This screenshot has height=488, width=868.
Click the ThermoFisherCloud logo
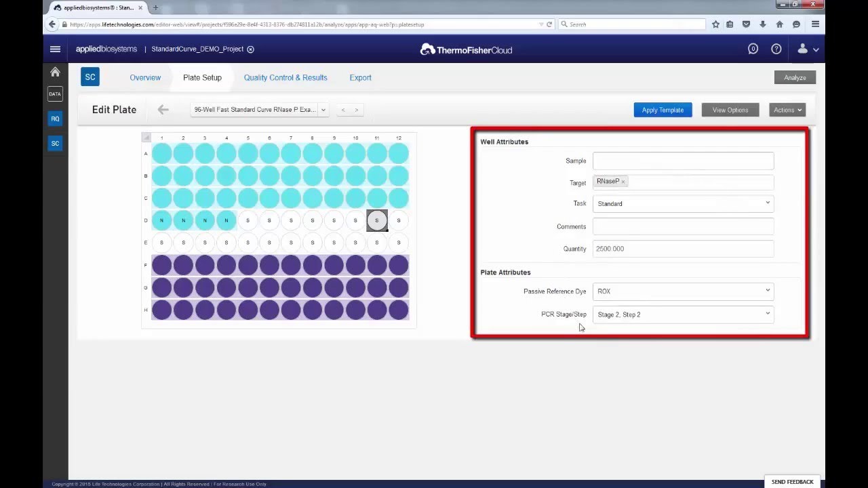click(x=466, y=49)
